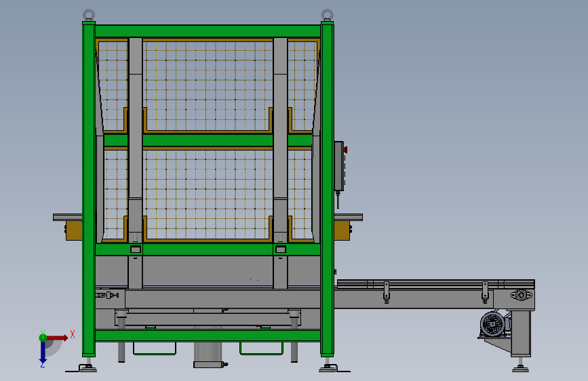Select the top green horizontal frame beam
Viewport: 588px width, 381px height.
tap(208, 31)
